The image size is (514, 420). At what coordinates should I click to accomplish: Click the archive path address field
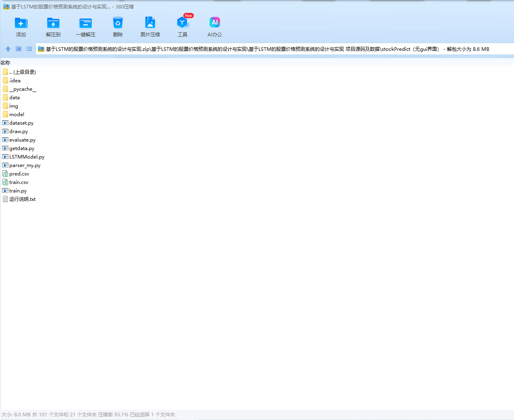tap(275, 49)
